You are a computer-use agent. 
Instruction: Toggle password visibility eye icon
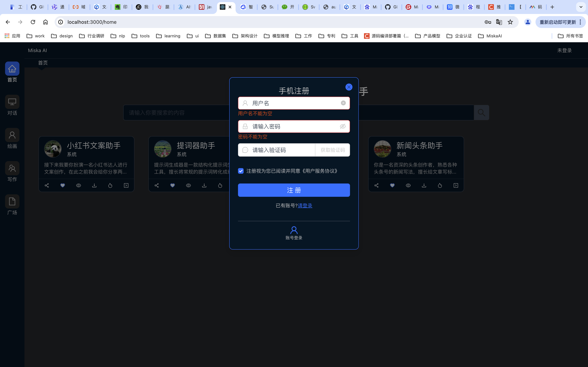pyautogui.click(x=342, y=126)
